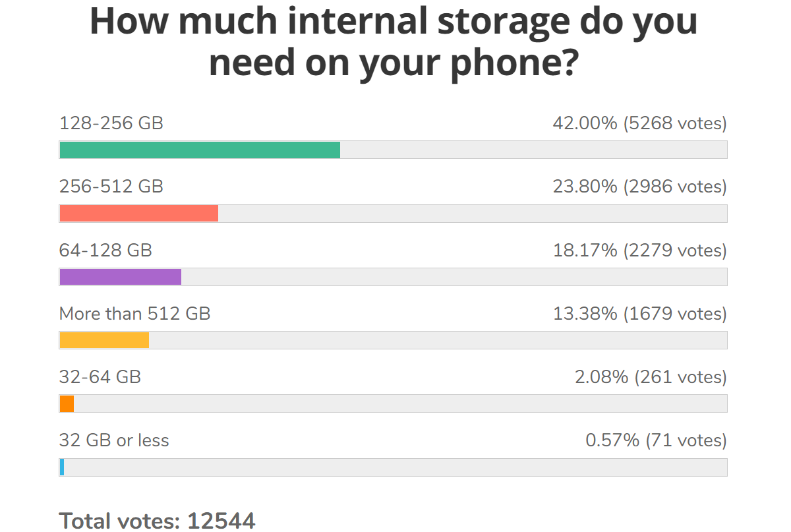The image size is (791, 532).
Task: Click the orange 32-64 GB bar
Action: [67, 403]
